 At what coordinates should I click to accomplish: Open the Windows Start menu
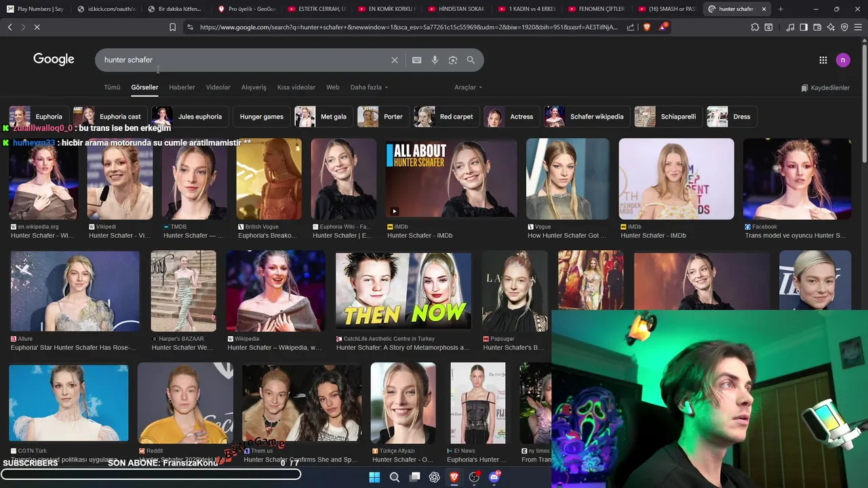coord(374,477)
